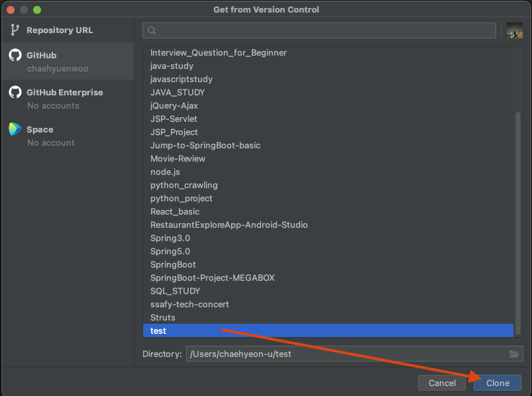Screen dimensions: 532x396
Task: Select the Spring3.0 repository
Action: pos(328,238)
